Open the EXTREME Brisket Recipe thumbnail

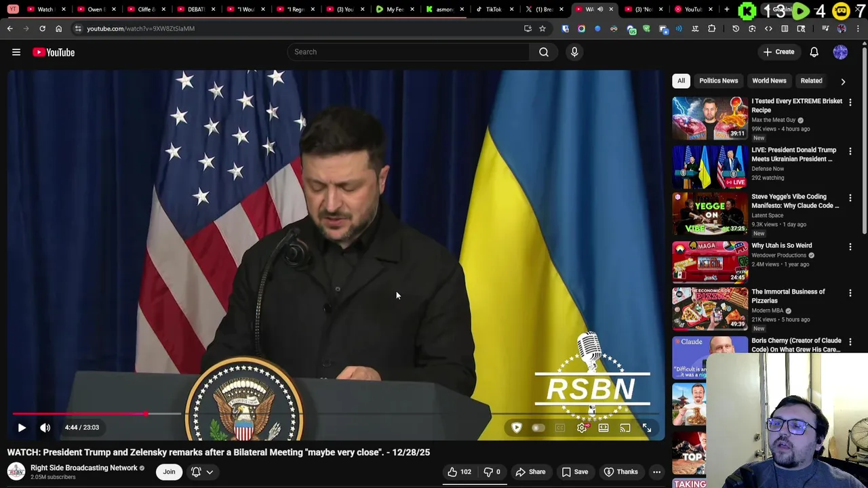[x=710, y=118]
